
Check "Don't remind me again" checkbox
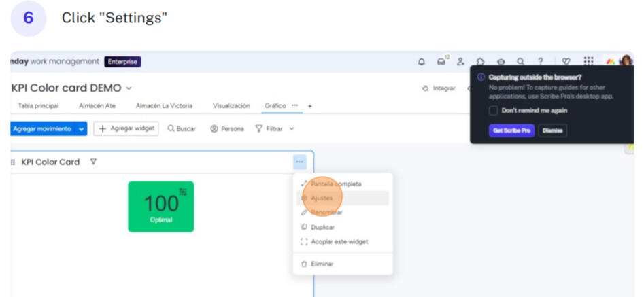tap(493, 111)
